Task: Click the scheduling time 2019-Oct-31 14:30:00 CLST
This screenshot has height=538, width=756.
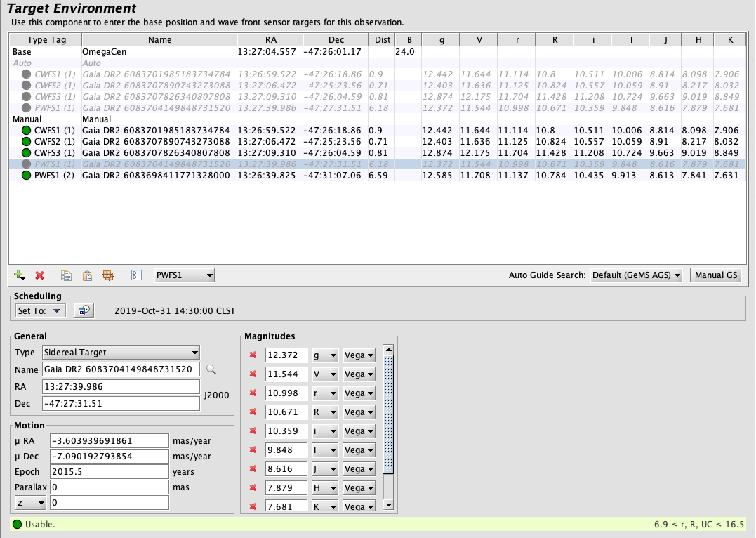Action: [175, 310]
